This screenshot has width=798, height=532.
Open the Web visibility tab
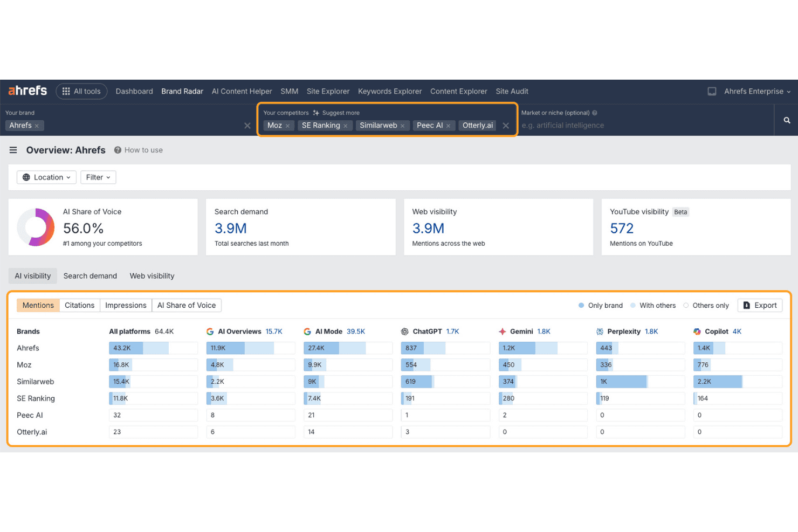click(x=152, y=276)
